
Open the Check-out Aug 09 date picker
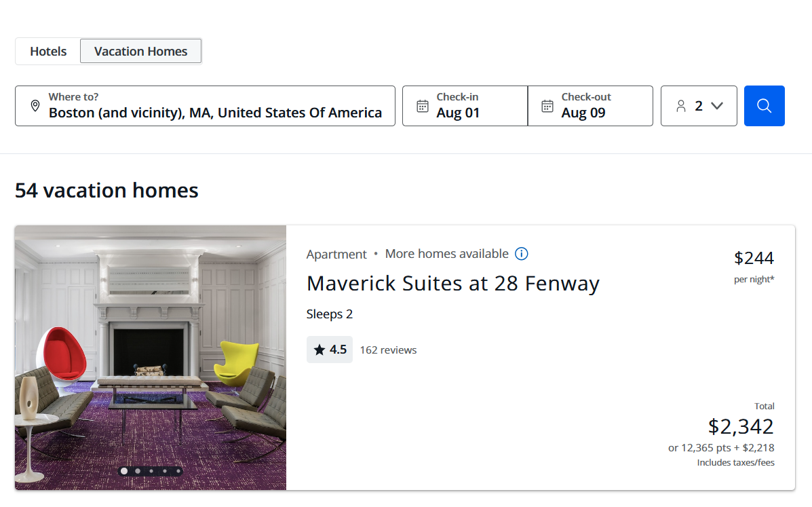[x=590, y=106]
